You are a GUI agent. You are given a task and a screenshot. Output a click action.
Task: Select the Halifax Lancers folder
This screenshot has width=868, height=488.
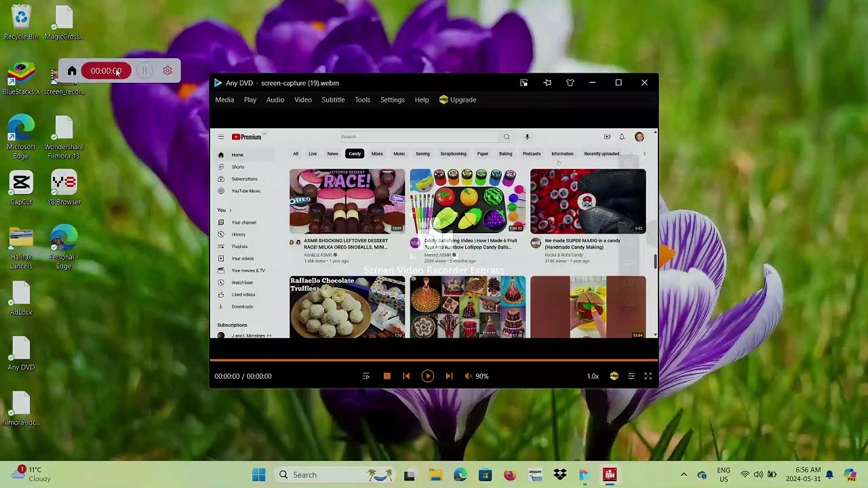21,247
